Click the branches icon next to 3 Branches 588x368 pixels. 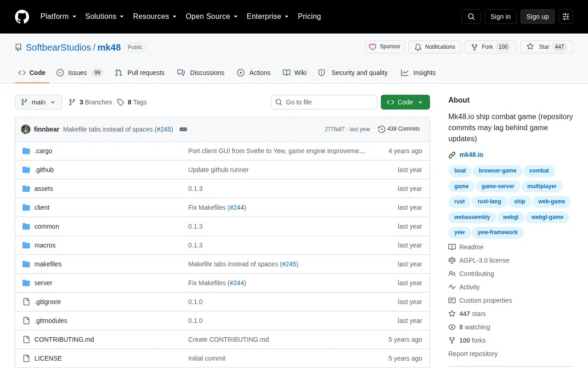coord(72,102)
